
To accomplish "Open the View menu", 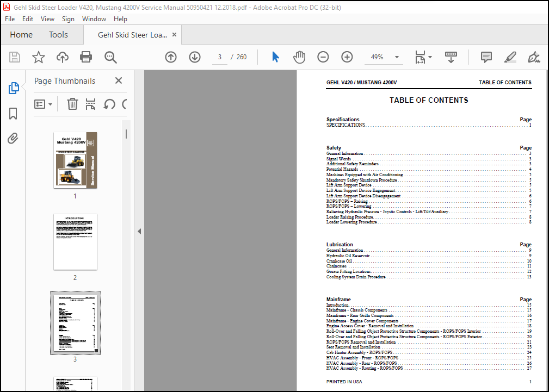I will (x=48, y=19).
